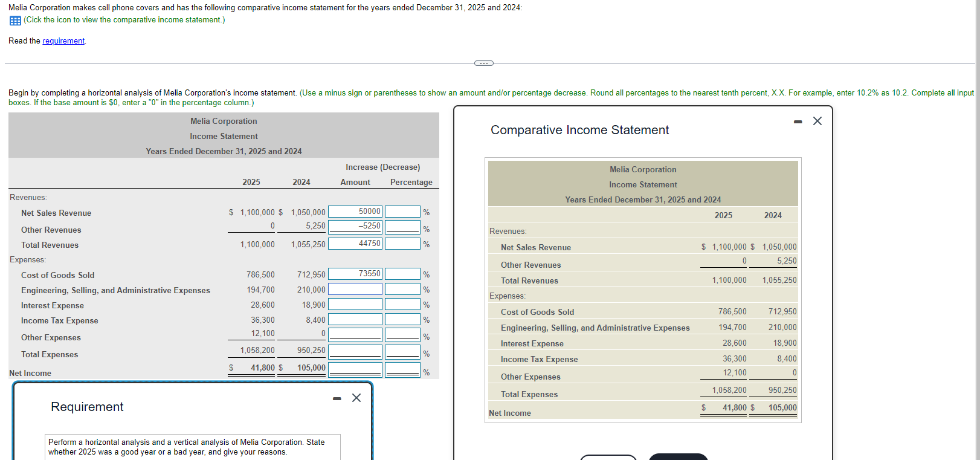This screenshot has width=980, height=460.
Task: Click the 'Read the' instruction line
Action: coord(47,41)
